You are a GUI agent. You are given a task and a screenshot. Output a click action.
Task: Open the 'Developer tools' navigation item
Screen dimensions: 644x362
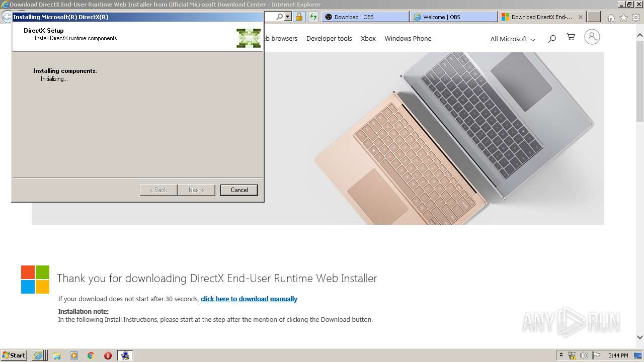(x=329, y=38)
